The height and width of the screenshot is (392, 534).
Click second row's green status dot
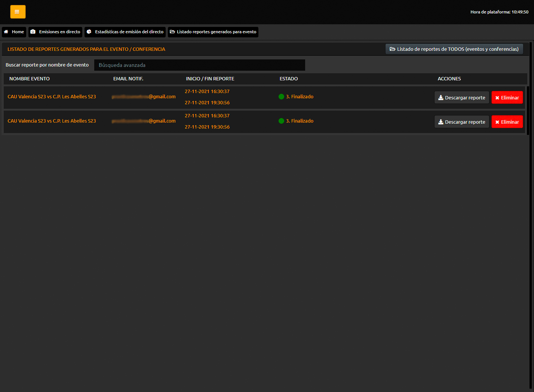click(x=281, y=121)
